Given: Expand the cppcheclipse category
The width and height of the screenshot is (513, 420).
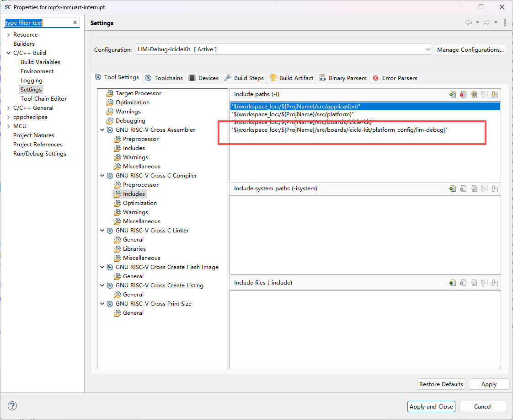Looking at the screenshot, I should (x=9, y=117).
